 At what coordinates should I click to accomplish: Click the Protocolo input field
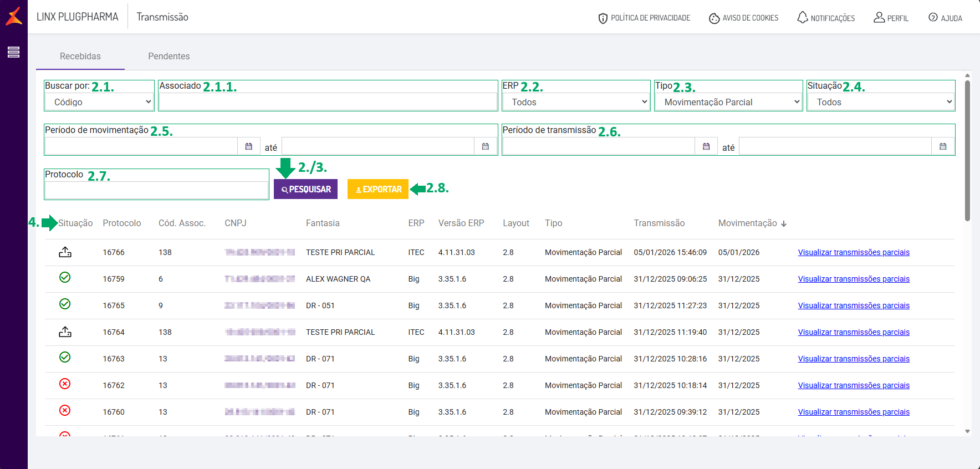(x=156, y=190)
